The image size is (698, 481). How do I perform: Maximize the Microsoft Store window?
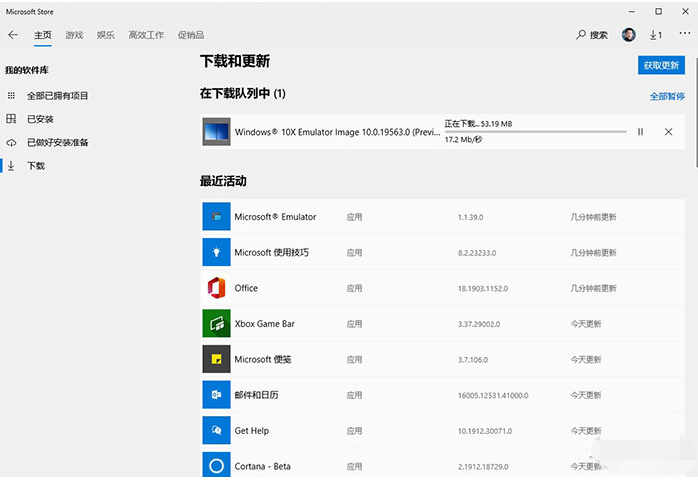[x=658, y=12]
